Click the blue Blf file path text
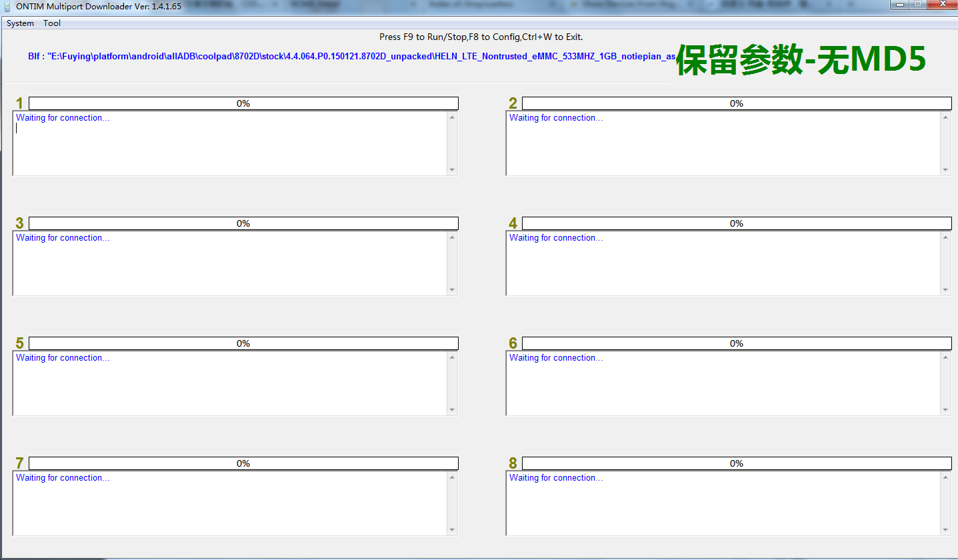The width and height of the screenshot is (958, 560). (351, 57)
